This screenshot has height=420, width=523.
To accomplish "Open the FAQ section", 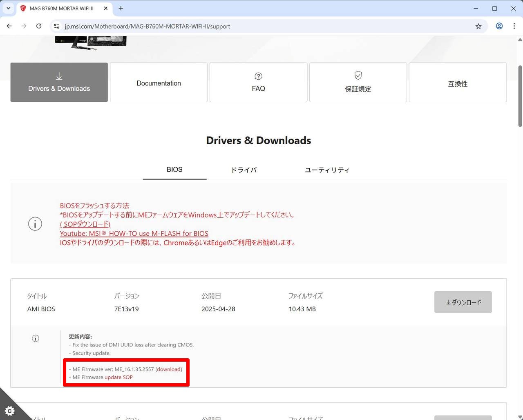I will pos(258,82).
